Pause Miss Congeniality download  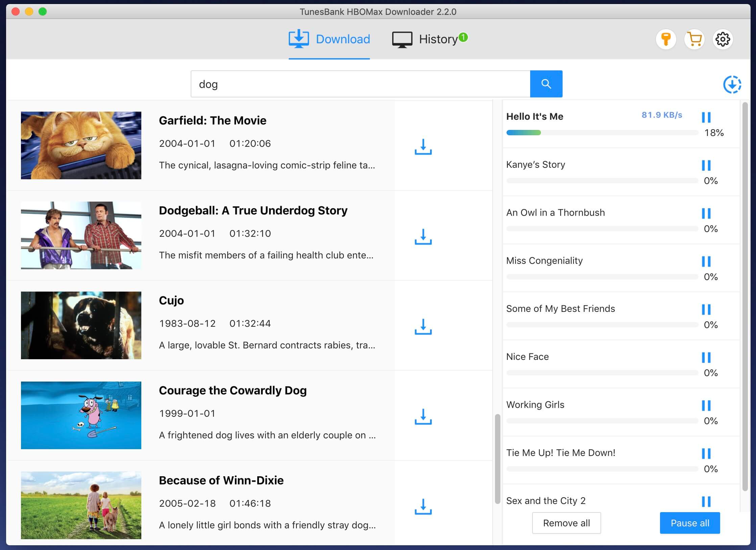(x=706, y=261)
